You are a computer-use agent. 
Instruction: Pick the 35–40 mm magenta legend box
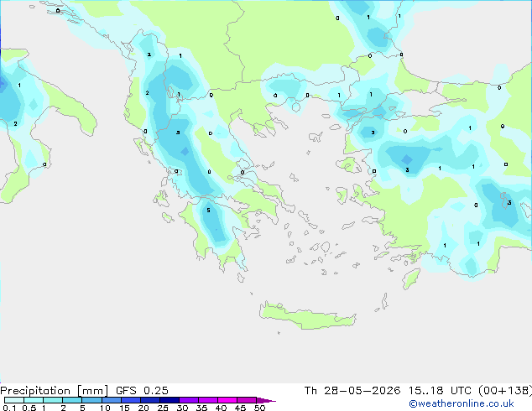tap(207, 400)
